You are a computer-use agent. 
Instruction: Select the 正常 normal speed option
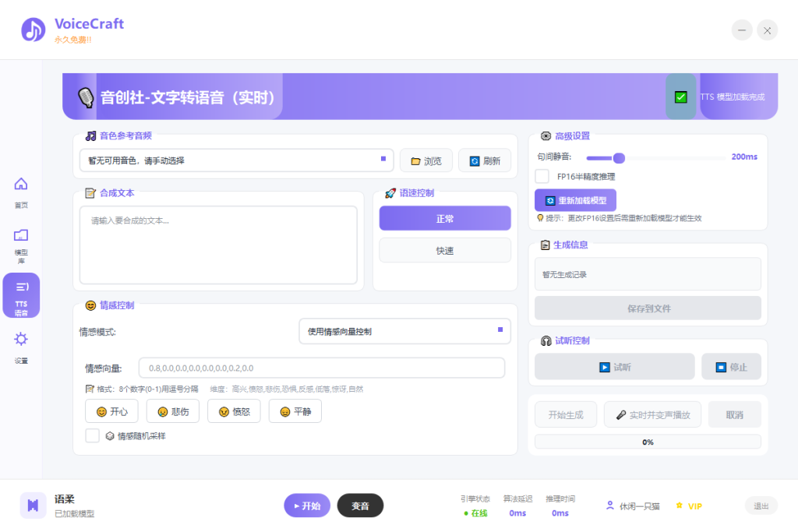(x=445, y=219)
